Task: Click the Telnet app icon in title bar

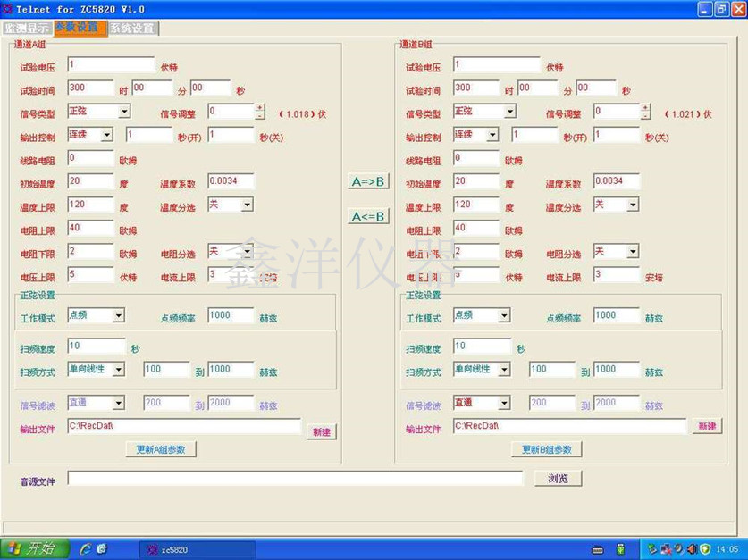Action: (8, 9)
